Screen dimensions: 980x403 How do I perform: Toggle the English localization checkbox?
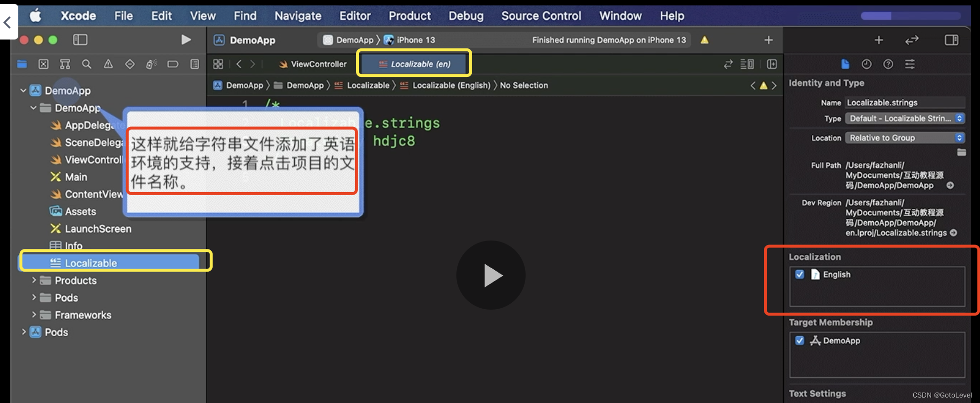click(x=800, y=274)
